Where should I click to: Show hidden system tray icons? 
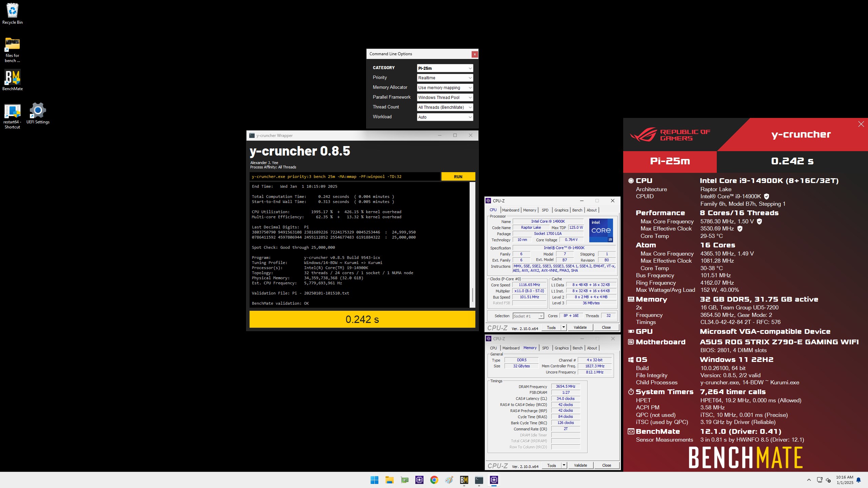point(809,480)
